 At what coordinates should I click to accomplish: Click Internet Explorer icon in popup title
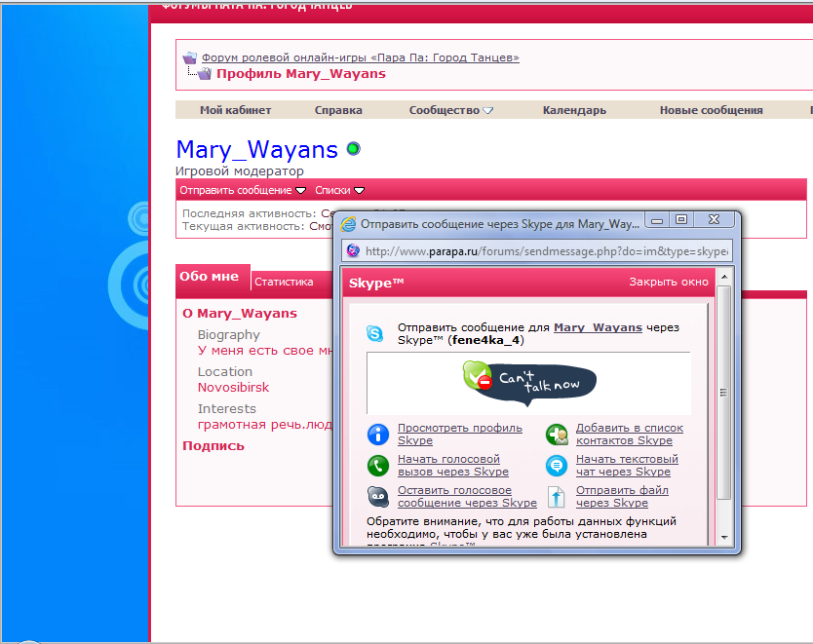[348, 224]
